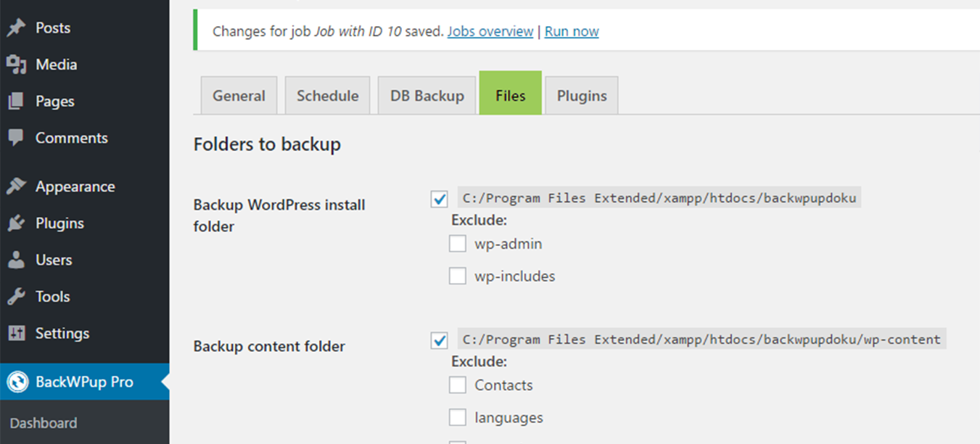Click Run now to start the job

tap(572, 31)
